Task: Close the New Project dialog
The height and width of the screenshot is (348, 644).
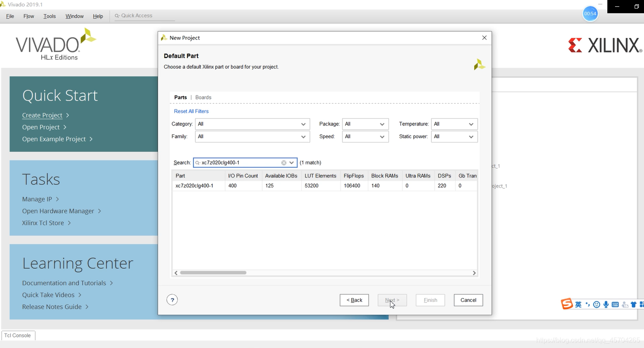Action: coord(484,38)
